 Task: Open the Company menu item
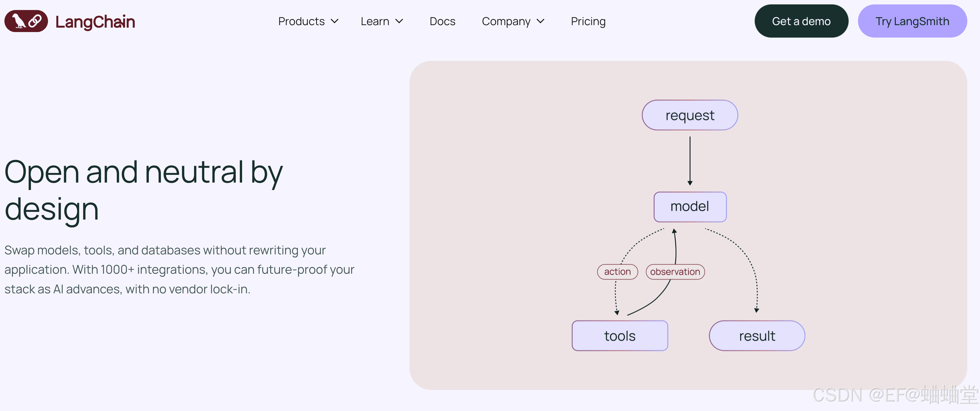(506, 21)
